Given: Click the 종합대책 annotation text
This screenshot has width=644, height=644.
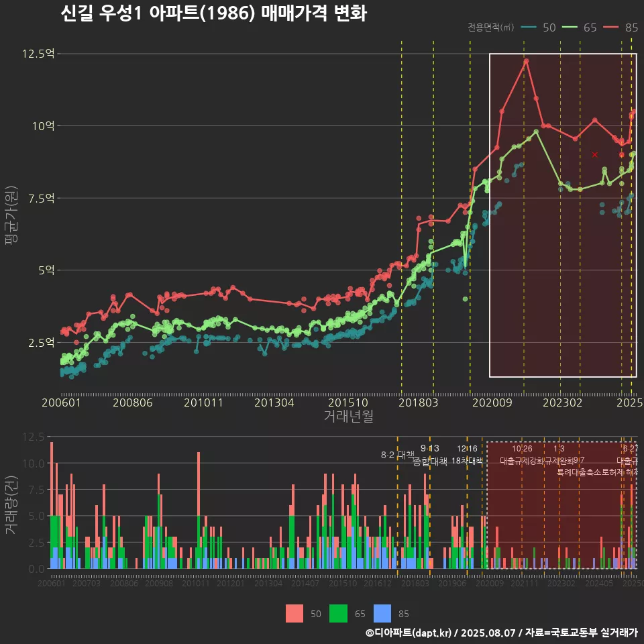Looking at the screenshot, I should pyautogui.click(x=429, y=462).
